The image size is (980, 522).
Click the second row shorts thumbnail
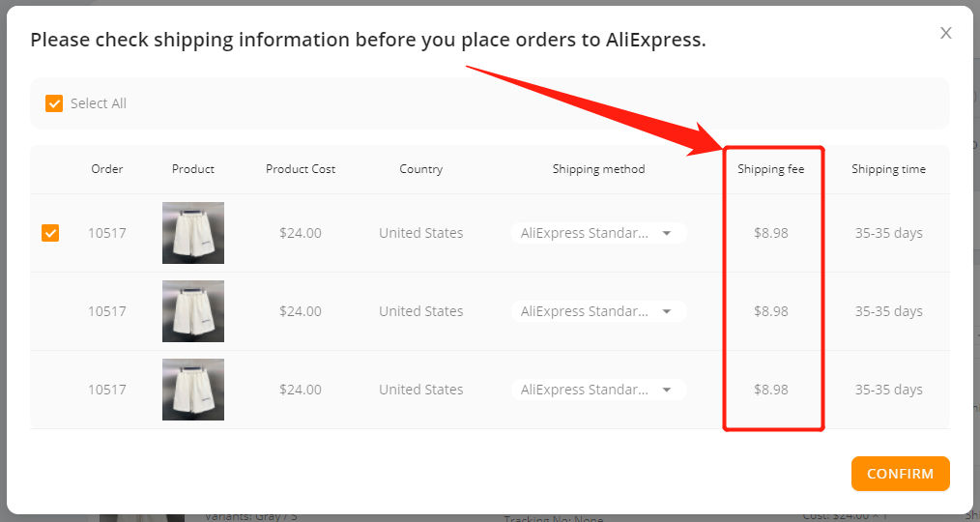coord(193,311)
